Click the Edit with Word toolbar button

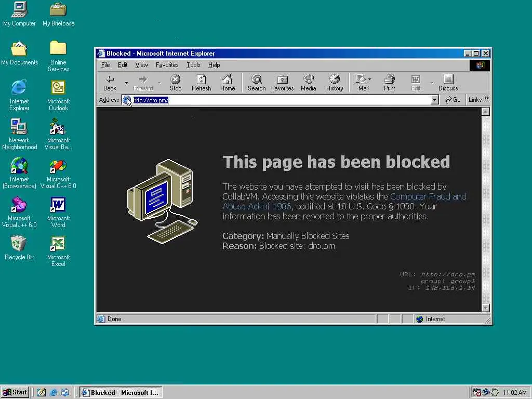point(416,83)
